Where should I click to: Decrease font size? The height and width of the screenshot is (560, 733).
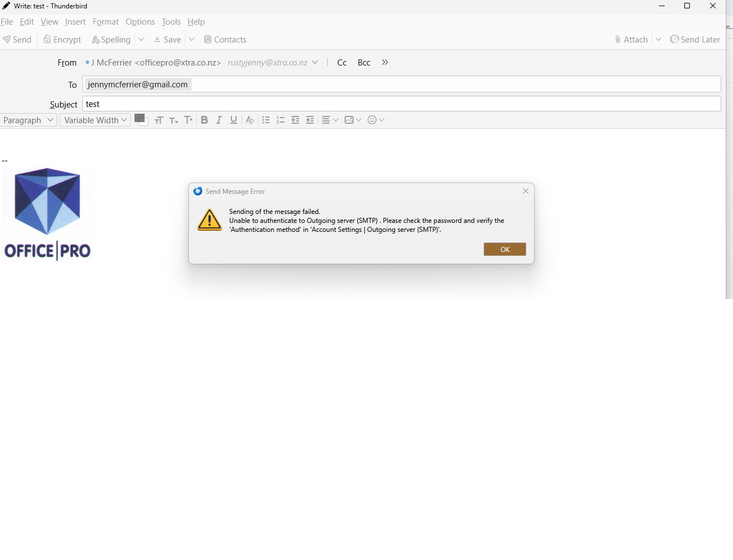coord(174,120)
